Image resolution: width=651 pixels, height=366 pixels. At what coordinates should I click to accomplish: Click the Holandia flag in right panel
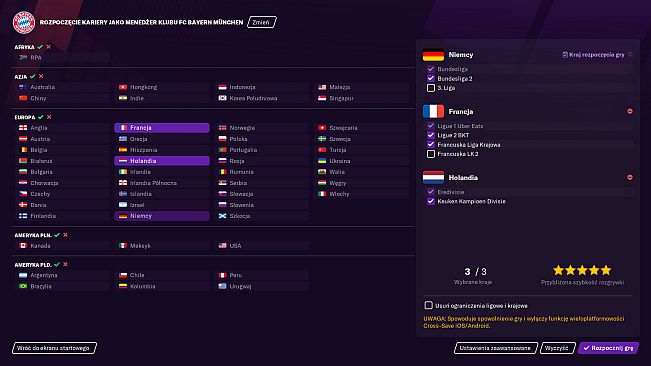click(x=433, y=177)
